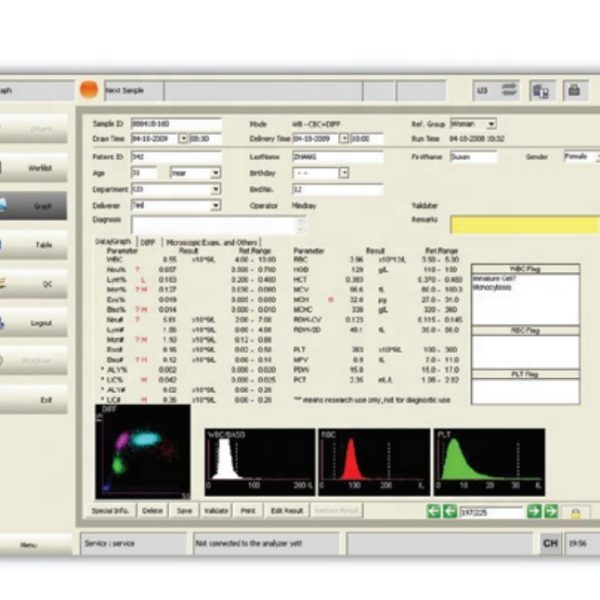This screenshot has height=600, width=600.
Task: Select Graph in the left sidebar
Action: tap(33, 206)
